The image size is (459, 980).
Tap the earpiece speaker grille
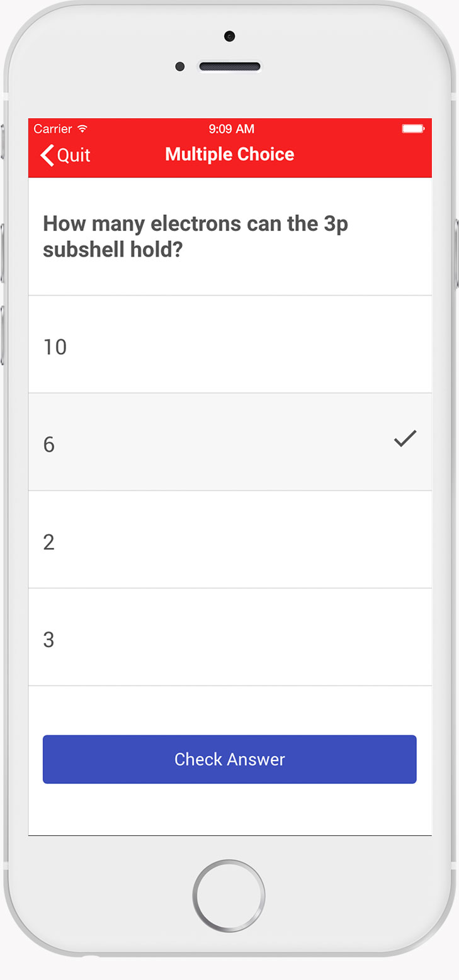[230, 67]
